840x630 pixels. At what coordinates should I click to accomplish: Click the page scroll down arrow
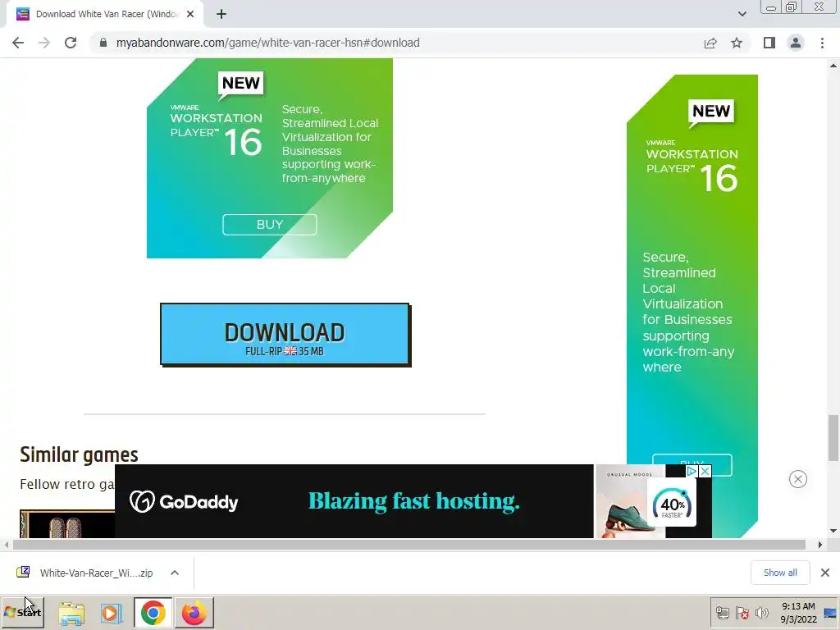pyautogui.click(x=833, y=531)
